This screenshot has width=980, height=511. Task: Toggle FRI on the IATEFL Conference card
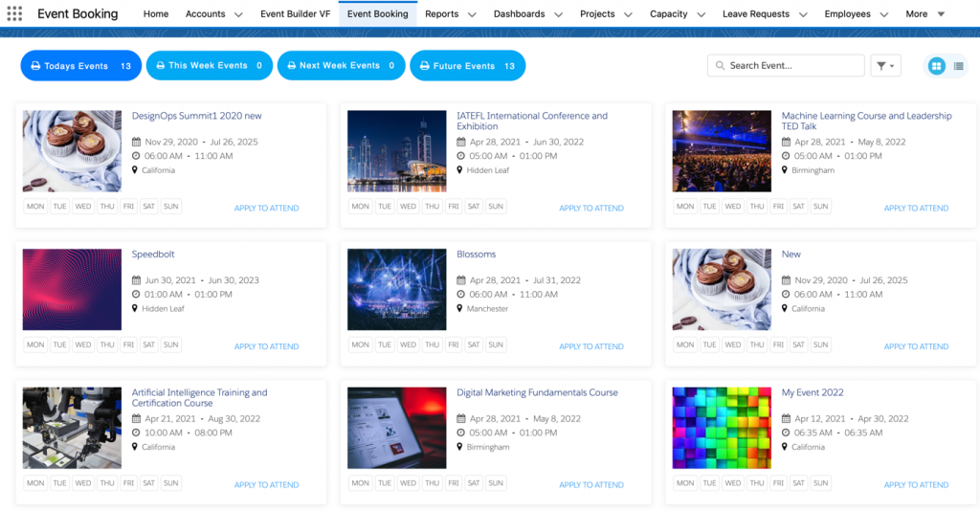(x=453, y=207)
